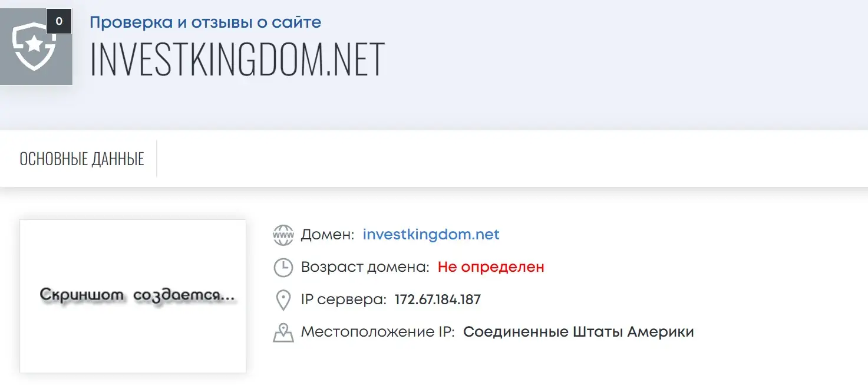Click the Домен label
Screen dimensions: 868x385
click(328, 235)
